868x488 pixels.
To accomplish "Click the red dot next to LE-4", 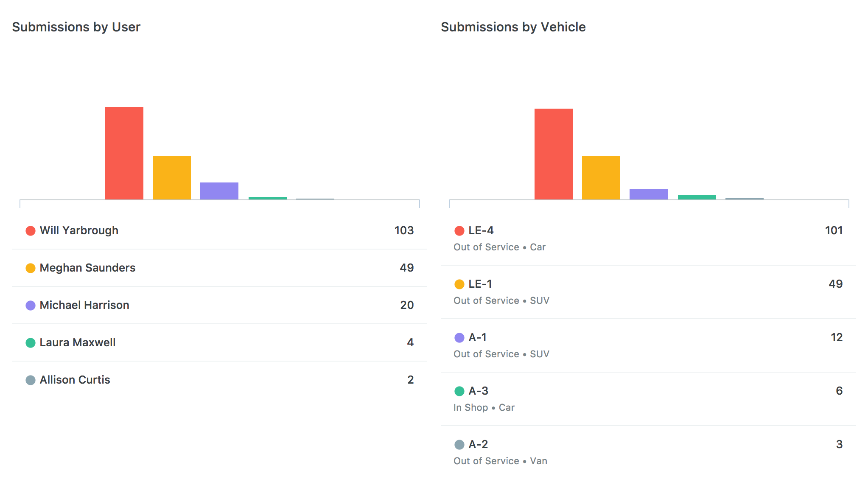I will 459,231.
